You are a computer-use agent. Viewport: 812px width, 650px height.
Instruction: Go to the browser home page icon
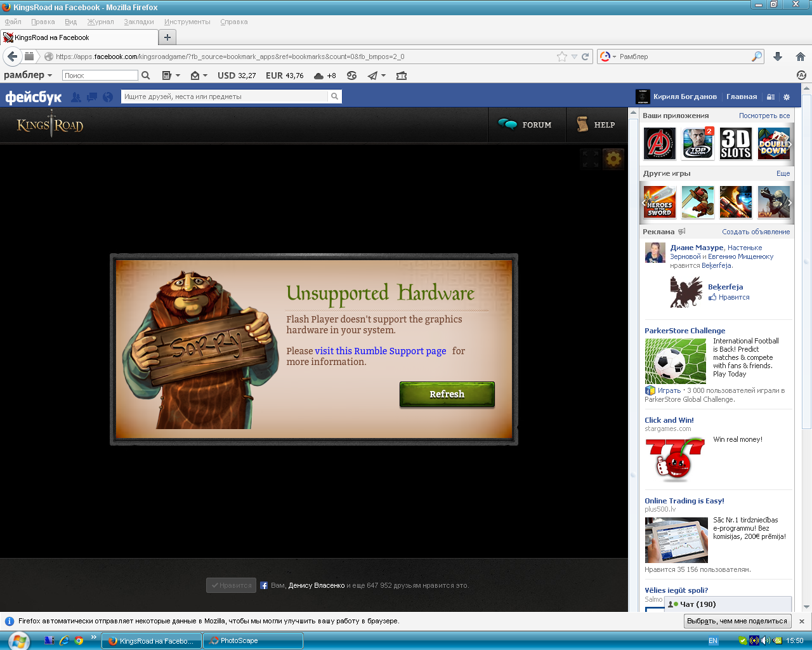click(801, 56)
